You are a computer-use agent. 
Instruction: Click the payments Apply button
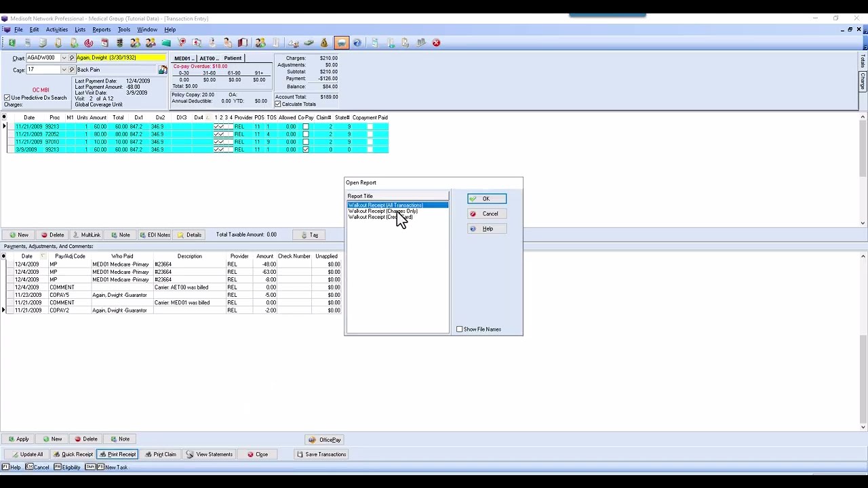(x=18, y=439)
